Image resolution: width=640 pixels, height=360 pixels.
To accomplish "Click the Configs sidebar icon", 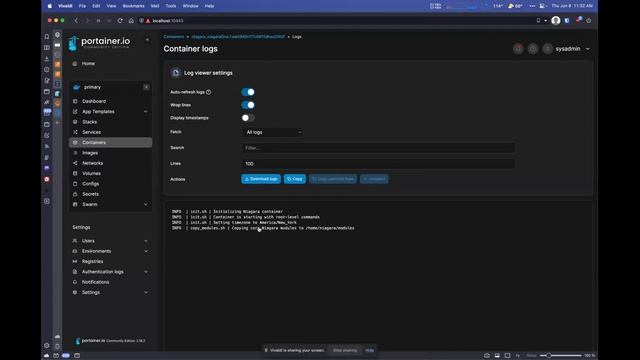I will (75, 184).
